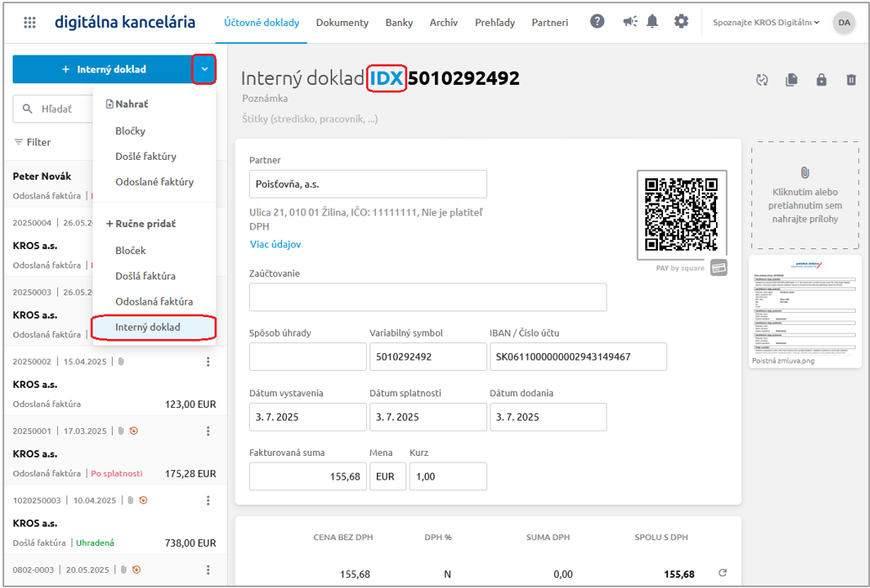Open the Filter options
Image resolution: width=870 pixels, height=588 pixels.
pos(33,142)
